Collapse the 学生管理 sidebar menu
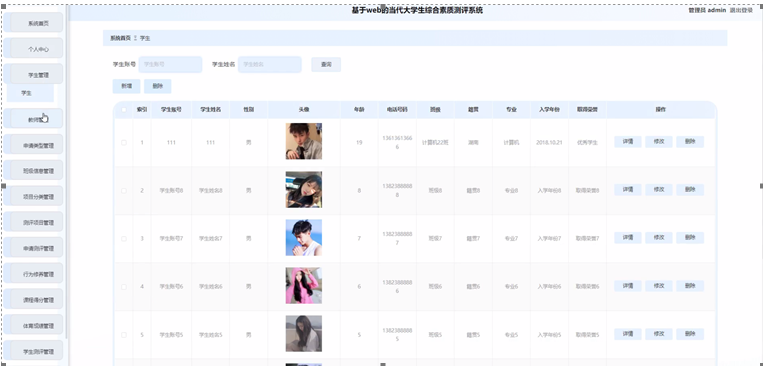This screenshot has width=763, height=366. click(34, 74)
